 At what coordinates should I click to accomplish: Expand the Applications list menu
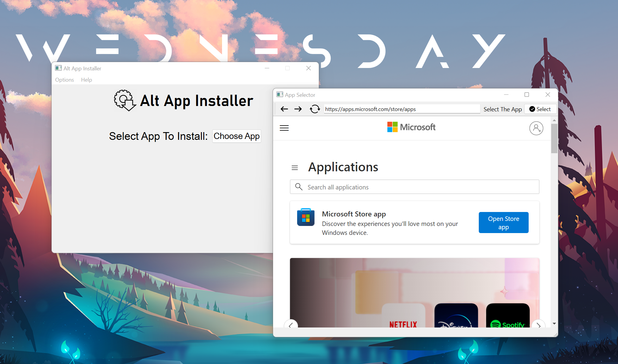[x=295, y=167]
